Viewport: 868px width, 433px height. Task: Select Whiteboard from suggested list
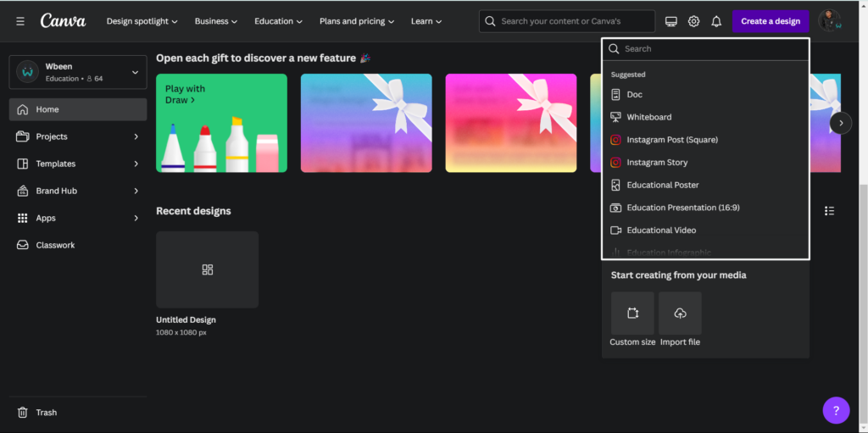click(705, 118)
